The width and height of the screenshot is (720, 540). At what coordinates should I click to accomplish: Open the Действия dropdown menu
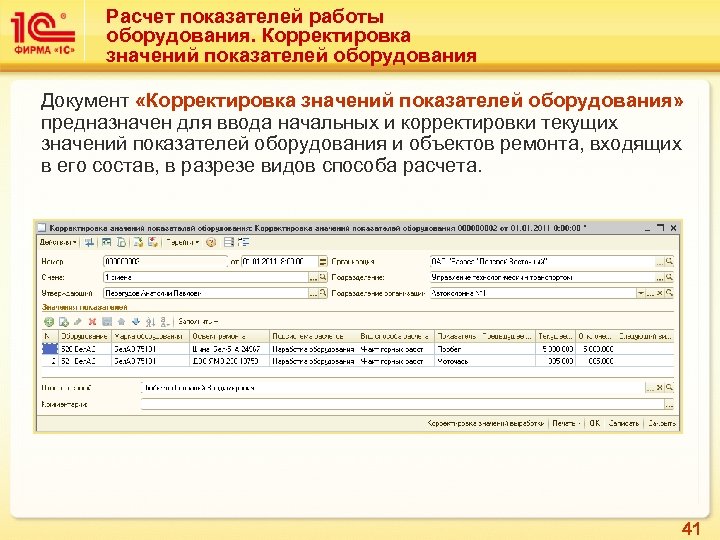(x=58, y=242)
